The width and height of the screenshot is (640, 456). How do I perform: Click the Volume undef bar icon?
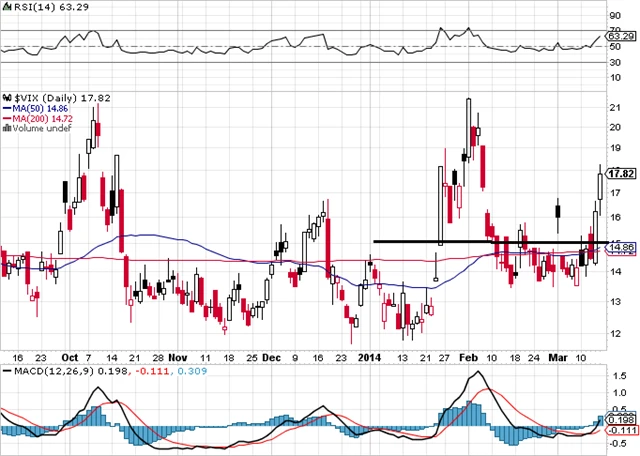click(x=6, y=128)
